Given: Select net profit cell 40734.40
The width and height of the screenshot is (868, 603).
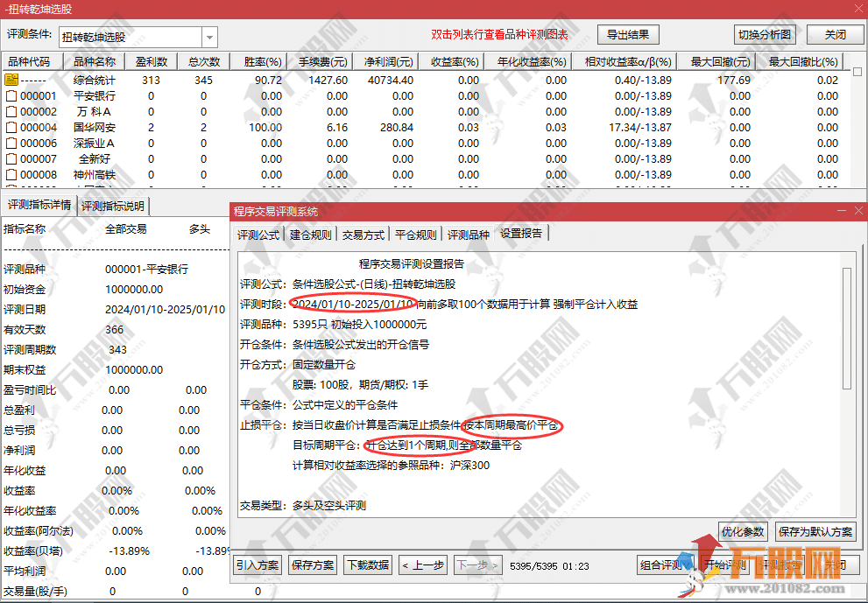Looking at the screenshot, I should click(391, 81).
